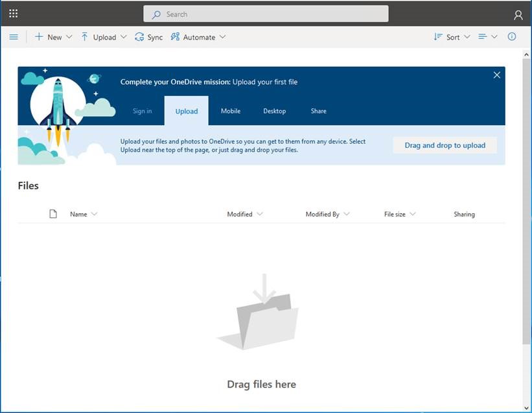The height and width of the screenshot is (413, 532).
Task: Click the file type column icon
Action: [x=53, y=214]
